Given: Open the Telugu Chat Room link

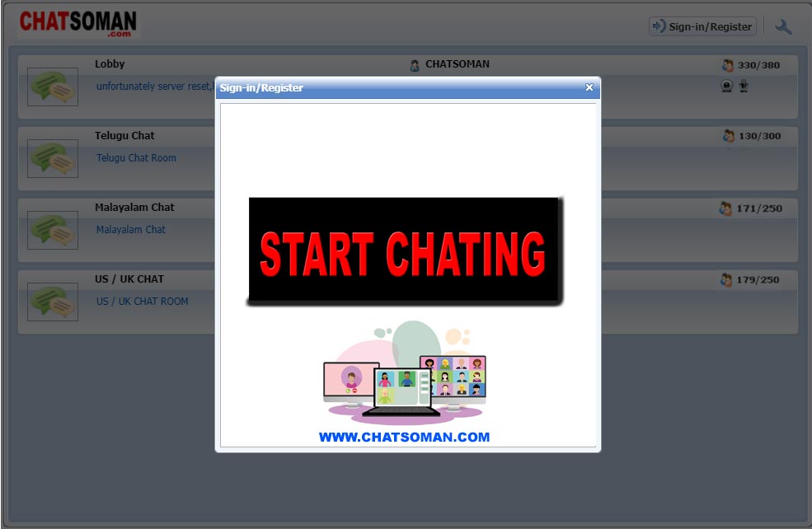Looking at the screenshot, I should pyautogui.click(x=136, y=158).
